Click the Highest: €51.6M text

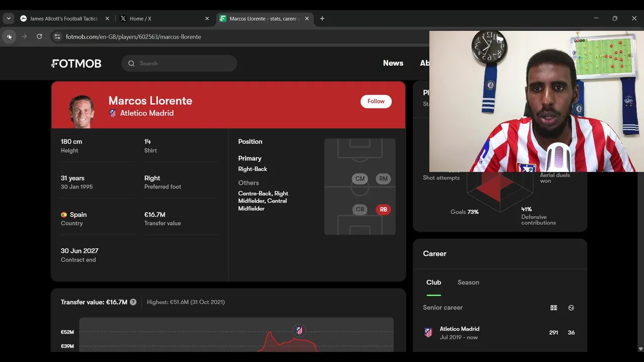pos(186,302)
